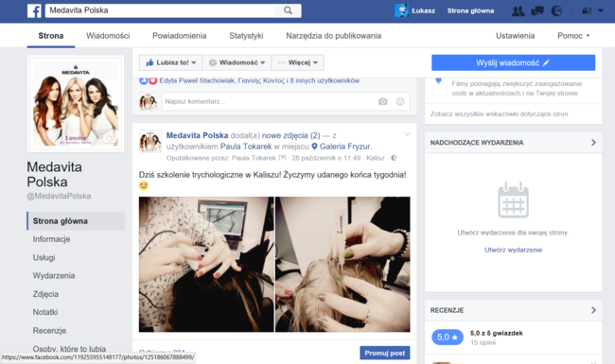Open the right post photo with blonde hair

tap(343, 265)
